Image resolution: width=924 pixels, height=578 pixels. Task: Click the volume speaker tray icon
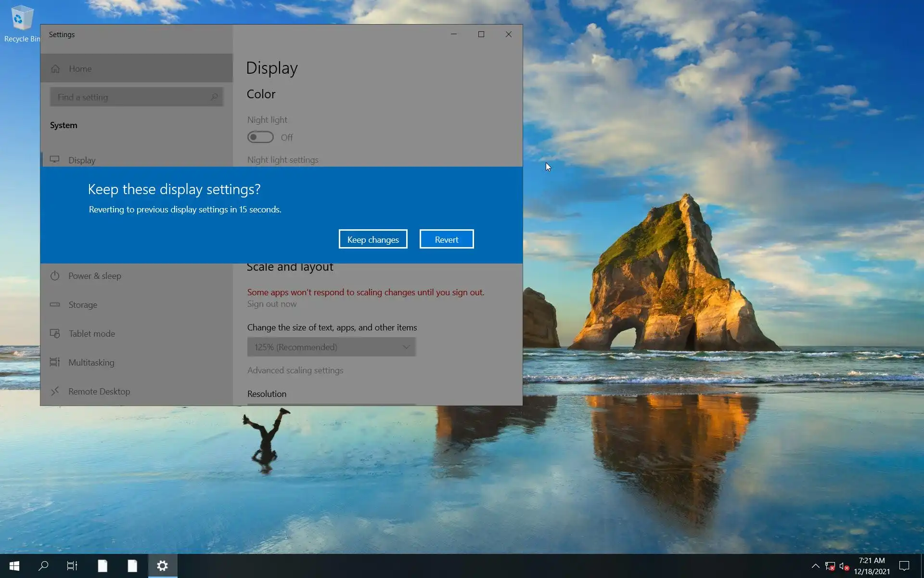pos(844,566)
